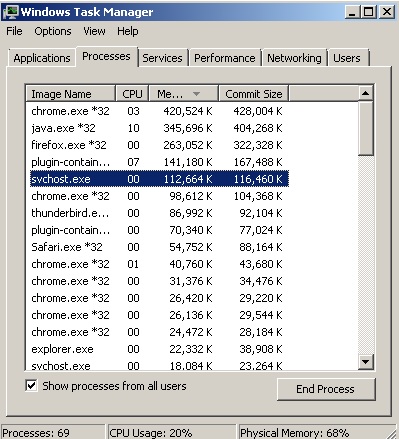
Task: Open the File menu
Action: [14, 31]
